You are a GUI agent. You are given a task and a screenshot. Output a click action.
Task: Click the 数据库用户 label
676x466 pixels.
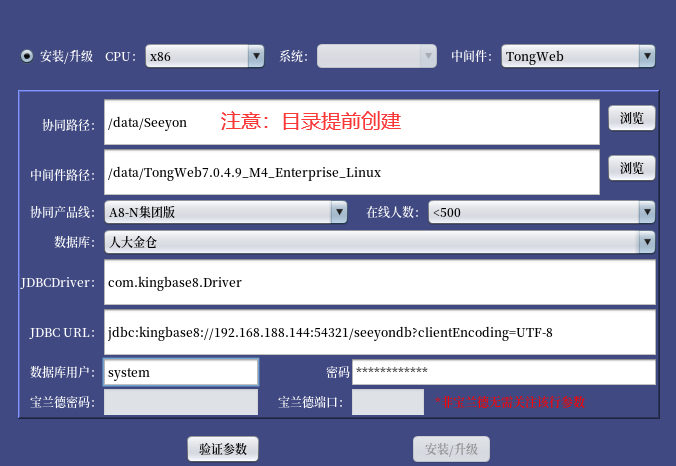click(x=63, y=372)
